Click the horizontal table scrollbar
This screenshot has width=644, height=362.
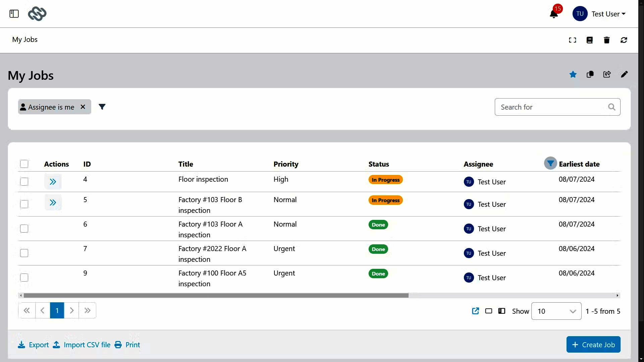click(216, 295)
